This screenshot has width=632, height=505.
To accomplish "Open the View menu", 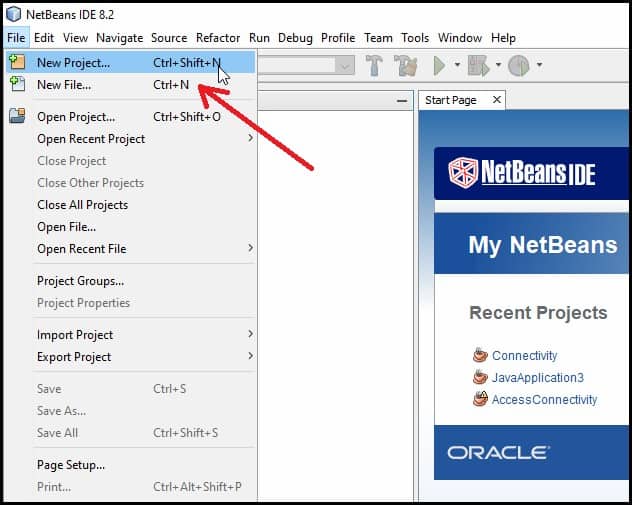I will coord(75,38).
